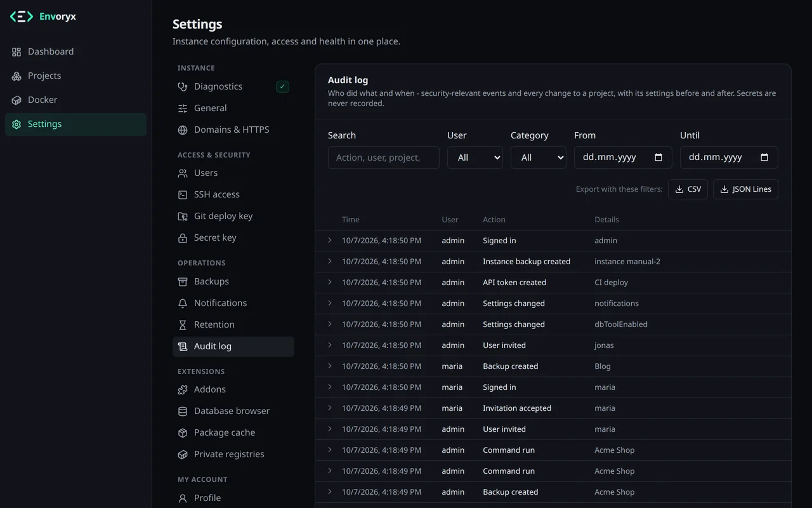Expand the API token created row
The width and height of the screenshot is (812, 508).
(x=330, y=282)
